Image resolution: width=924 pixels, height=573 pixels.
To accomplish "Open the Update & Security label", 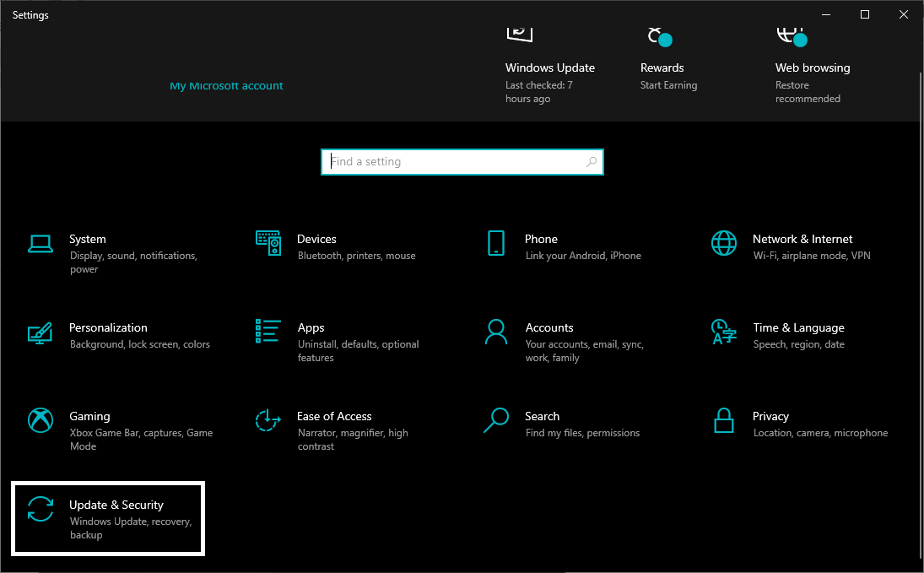I will tap(116, 505).
